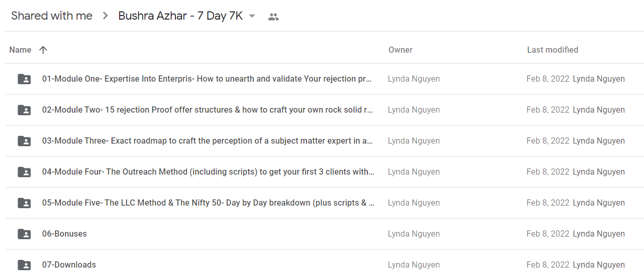Viewport: 644px width, 280px height.
Task: Click the 07-Downloads shared folder icon
Action: pos(24,265)
